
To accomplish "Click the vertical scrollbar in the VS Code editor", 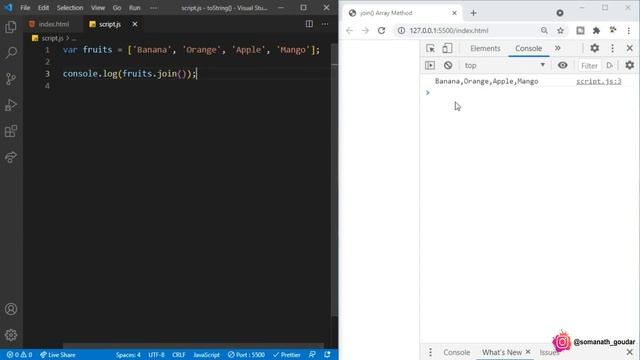I will pos(334,180).
